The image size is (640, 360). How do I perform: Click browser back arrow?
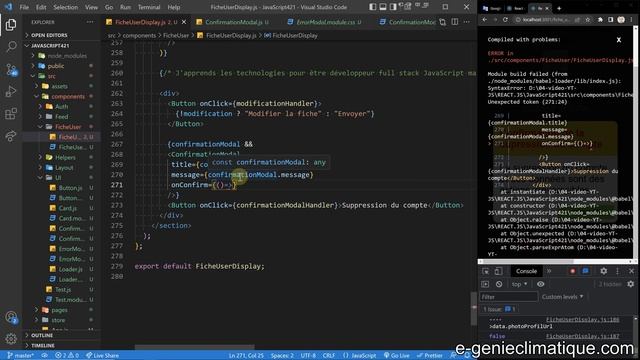point(484,20)
